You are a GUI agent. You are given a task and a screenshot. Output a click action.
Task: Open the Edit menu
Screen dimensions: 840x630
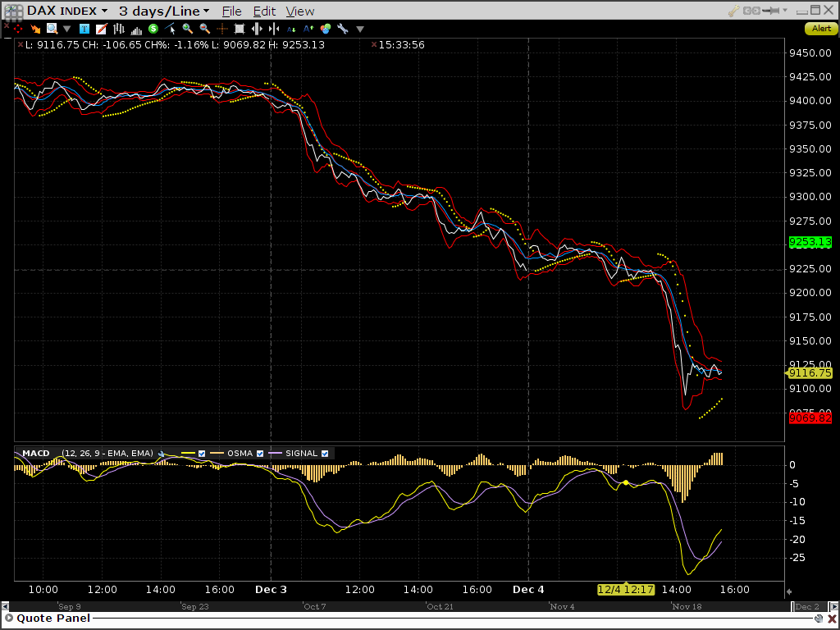coord(264,11)
